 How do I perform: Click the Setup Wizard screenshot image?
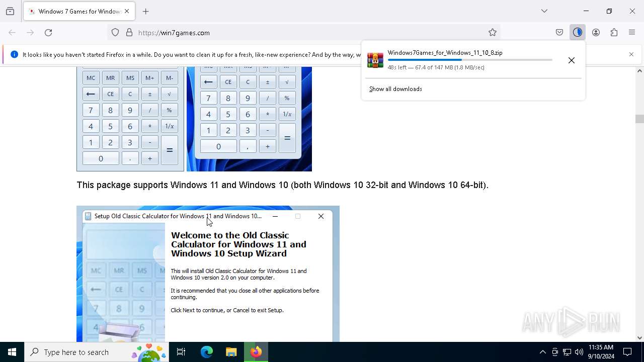pos(208,274)
